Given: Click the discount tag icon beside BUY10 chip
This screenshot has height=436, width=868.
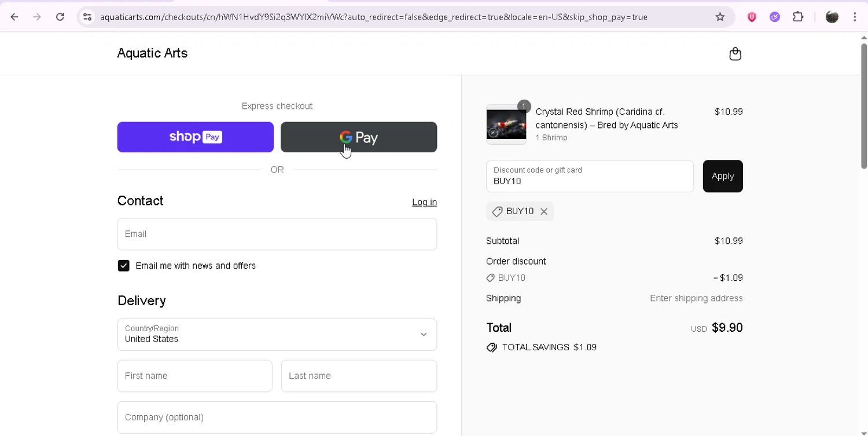Looking at the screenshot, I should click(x=497, y=212).
